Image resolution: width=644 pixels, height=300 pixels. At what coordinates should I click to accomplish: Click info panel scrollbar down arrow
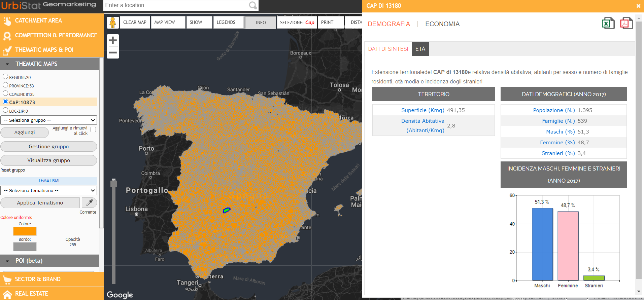[x=639, y=292]
